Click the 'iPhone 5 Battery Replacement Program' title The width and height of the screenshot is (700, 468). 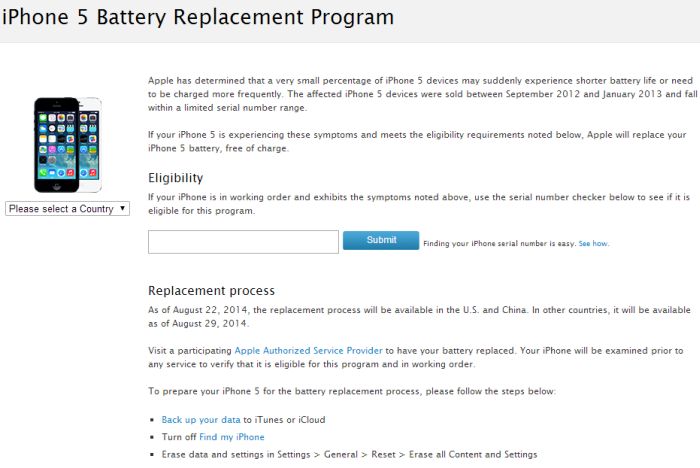tap(198, 17)
